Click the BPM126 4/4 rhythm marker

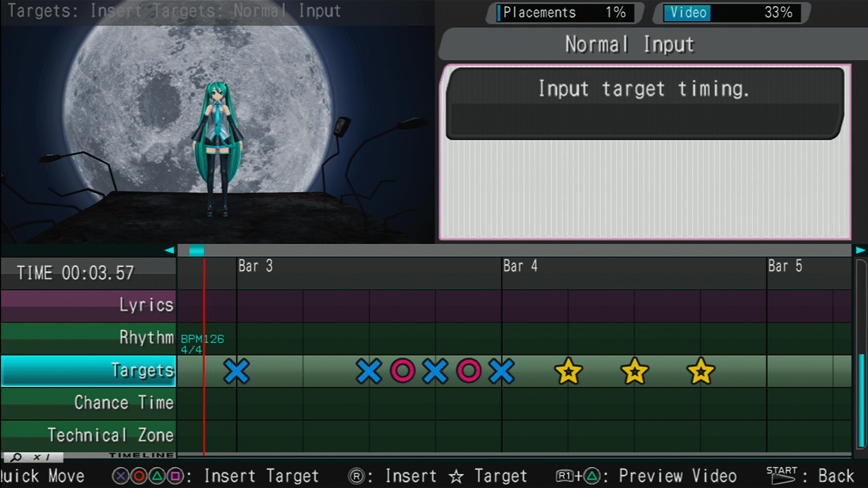[202, 344]
